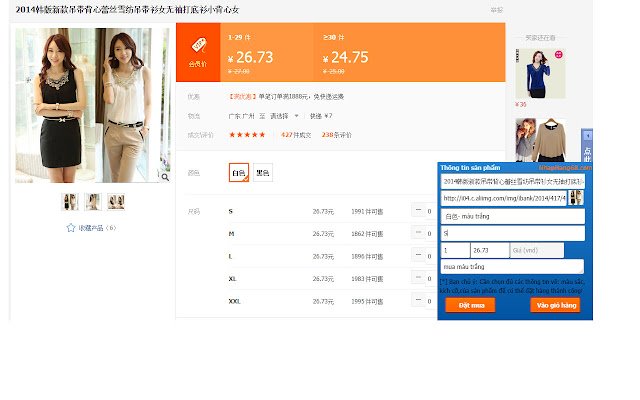This screenshot has width=640, height=400.
Task: Decrease quantity with the minus in row XL
Action: click(418, 277)
